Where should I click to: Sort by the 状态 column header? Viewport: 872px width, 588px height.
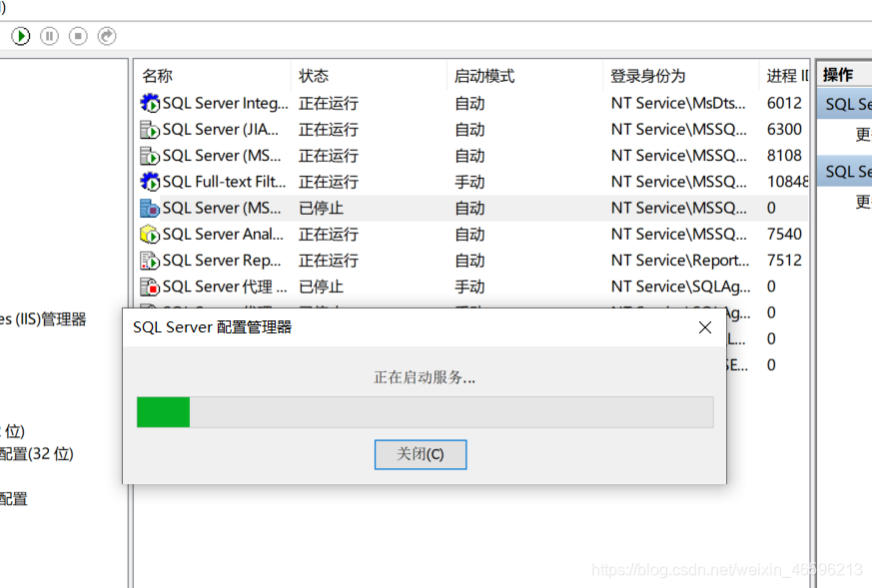(314, 76)
